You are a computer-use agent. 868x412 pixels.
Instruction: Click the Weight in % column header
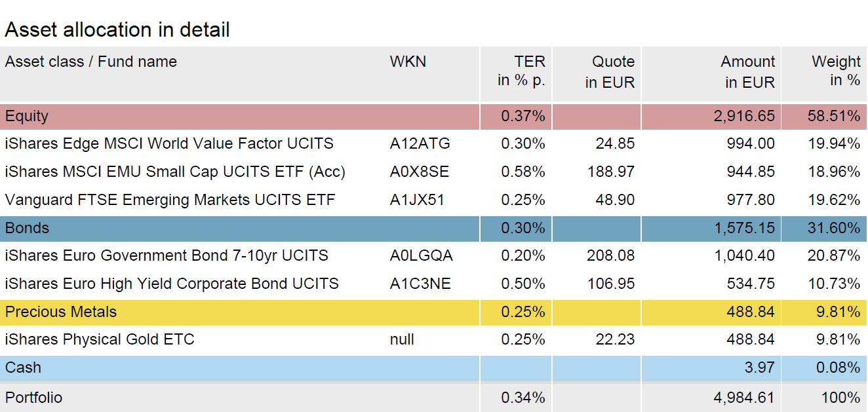pyautogui.click(x=836, y=71)
